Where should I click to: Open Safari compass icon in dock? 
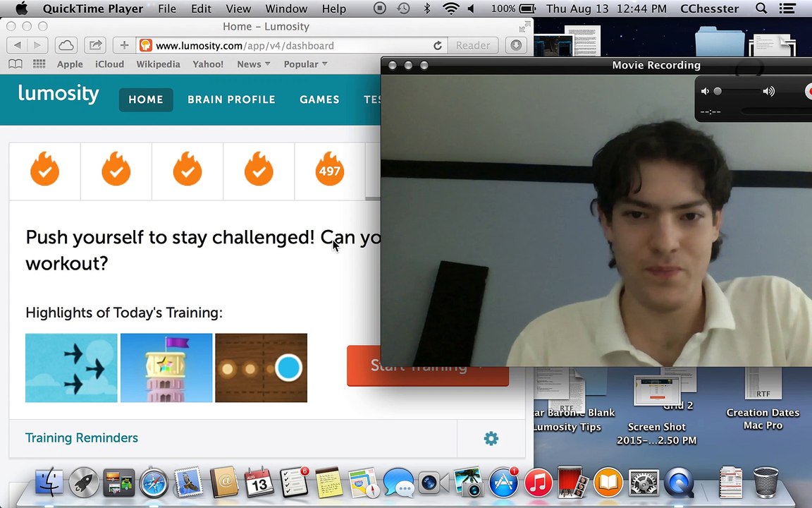tap(154, 483)
